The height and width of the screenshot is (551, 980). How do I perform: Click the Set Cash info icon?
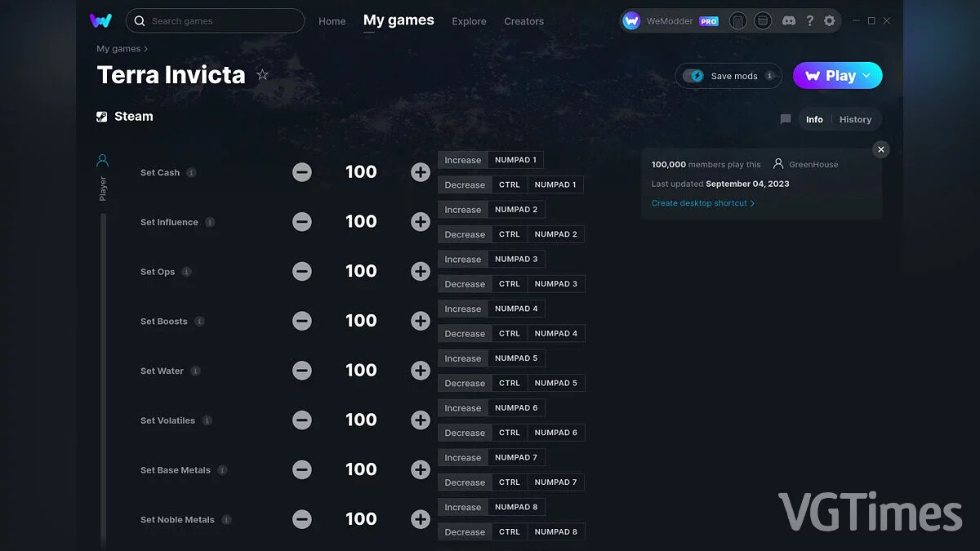point(191,172)
